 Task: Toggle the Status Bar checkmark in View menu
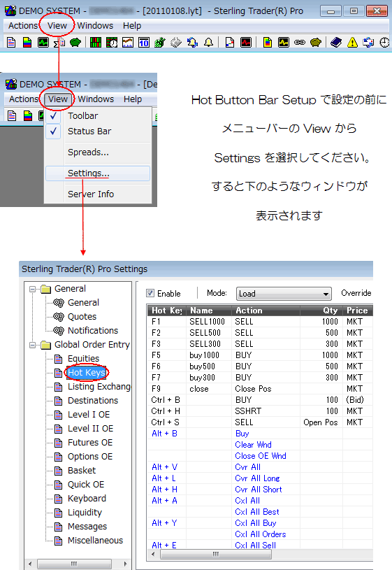tap(53, 131)
